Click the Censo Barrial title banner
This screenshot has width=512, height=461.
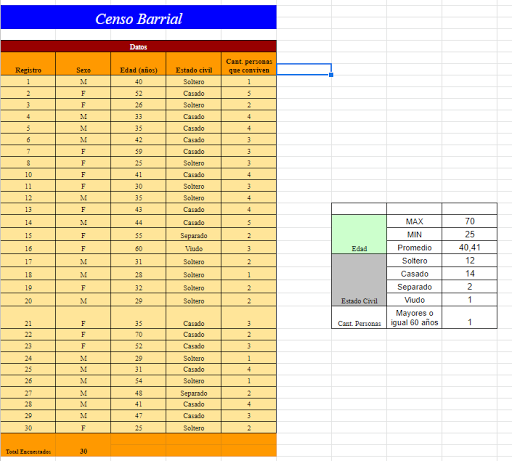[x=138, y=17]
